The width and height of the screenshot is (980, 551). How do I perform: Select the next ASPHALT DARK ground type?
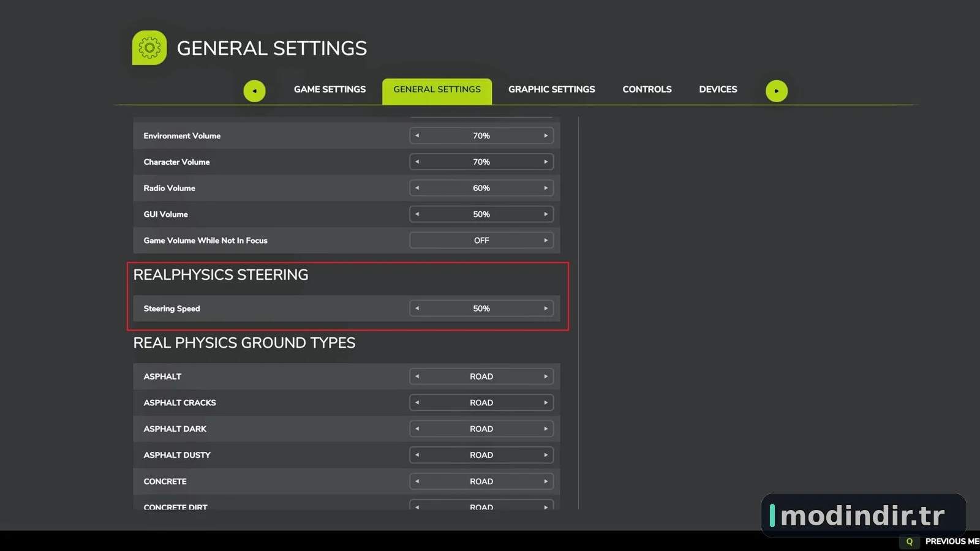point(546,429)
